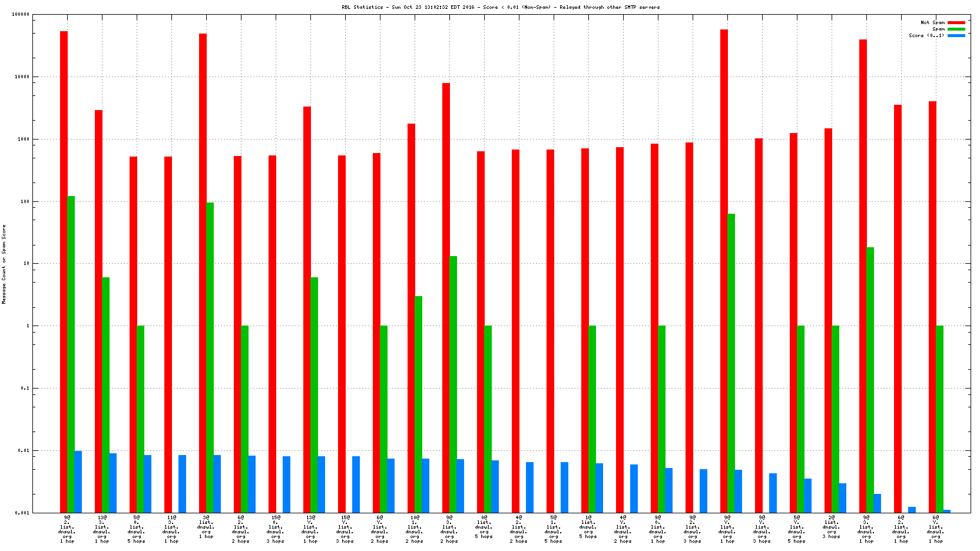The width and height of the screenshot is (980, 551).
Task: Select the '11@3.list.dnswl.org 1 hop' axis label
Action: coord(171,529)
